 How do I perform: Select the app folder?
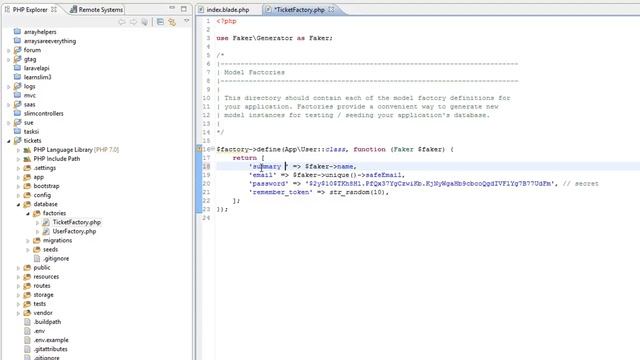tap(38, 177)
